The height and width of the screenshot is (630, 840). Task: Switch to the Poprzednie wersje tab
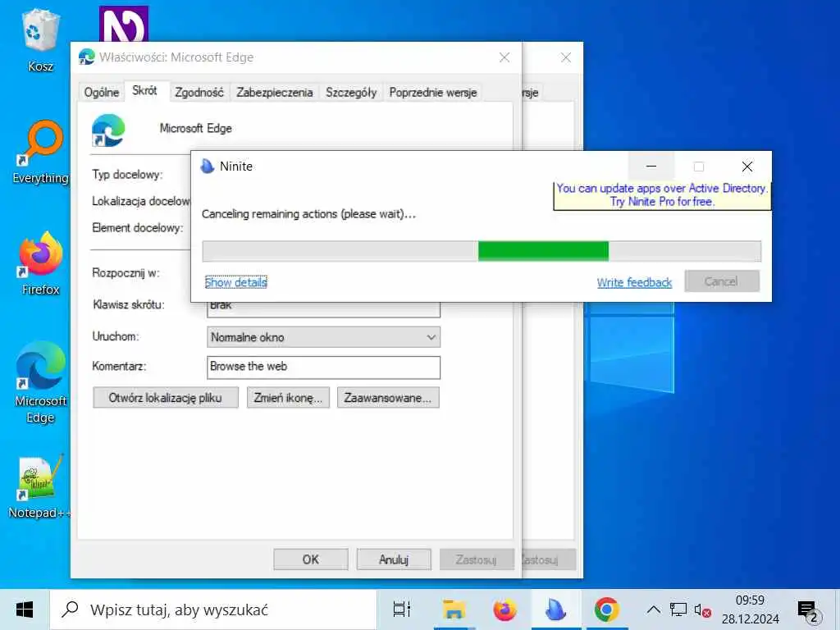[x=433, y=92]
